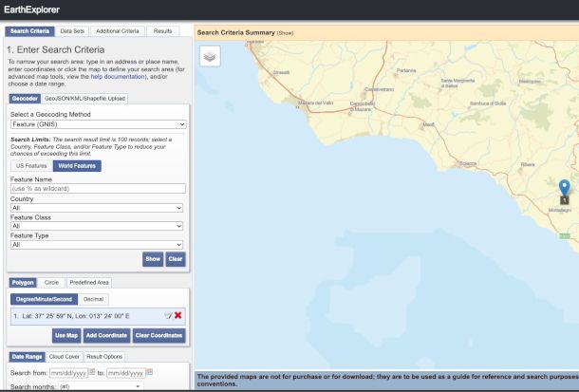The height and width of the screenshot is (392, 579).
Task: Open the Search months dropdown
Action: click(102, 386)
